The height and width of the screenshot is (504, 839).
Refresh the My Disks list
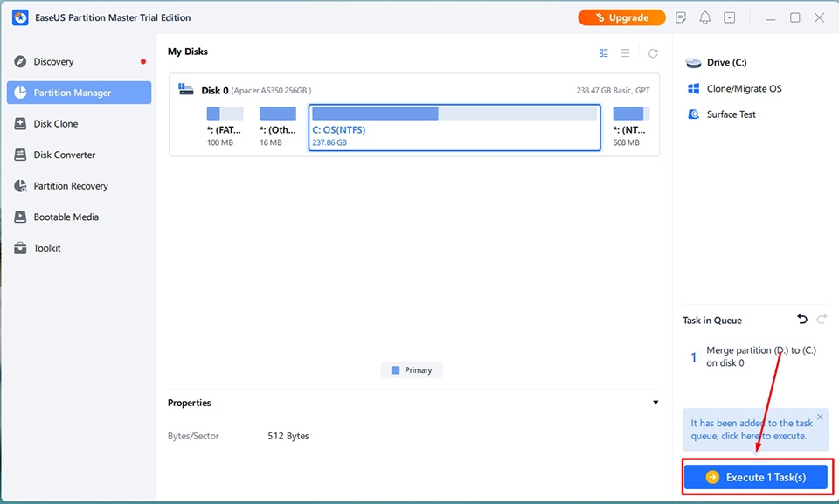[x=653, y=53]
